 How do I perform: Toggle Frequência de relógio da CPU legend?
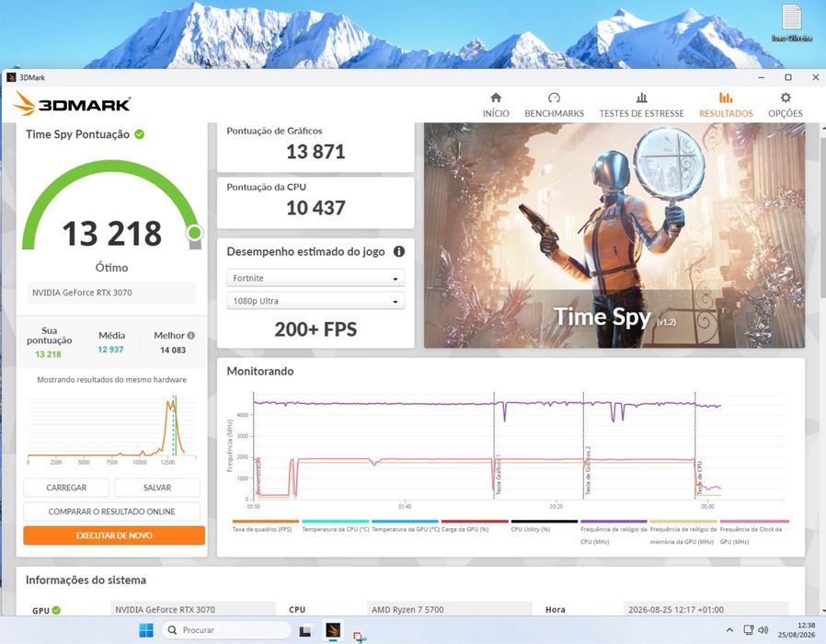click(x=614, y=533)
